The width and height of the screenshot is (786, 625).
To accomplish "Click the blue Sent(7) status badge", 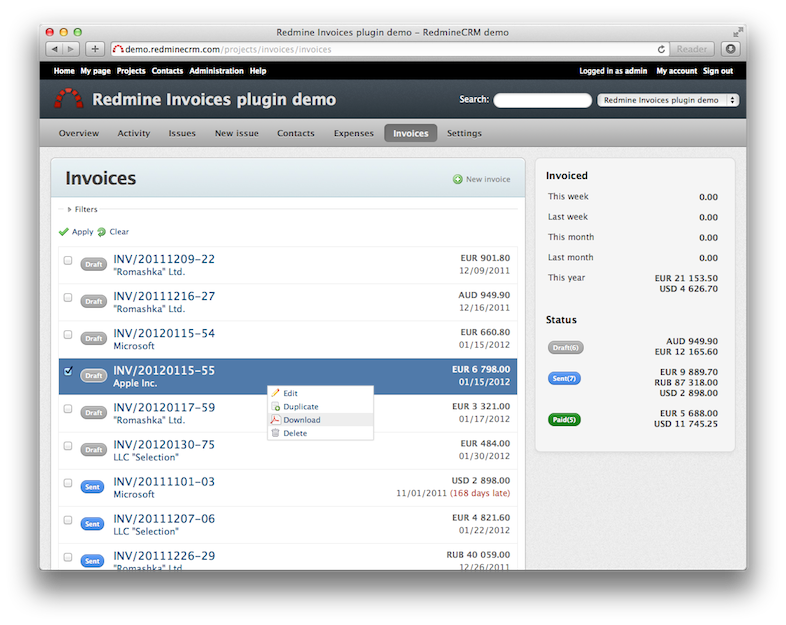I will (564, 379).
